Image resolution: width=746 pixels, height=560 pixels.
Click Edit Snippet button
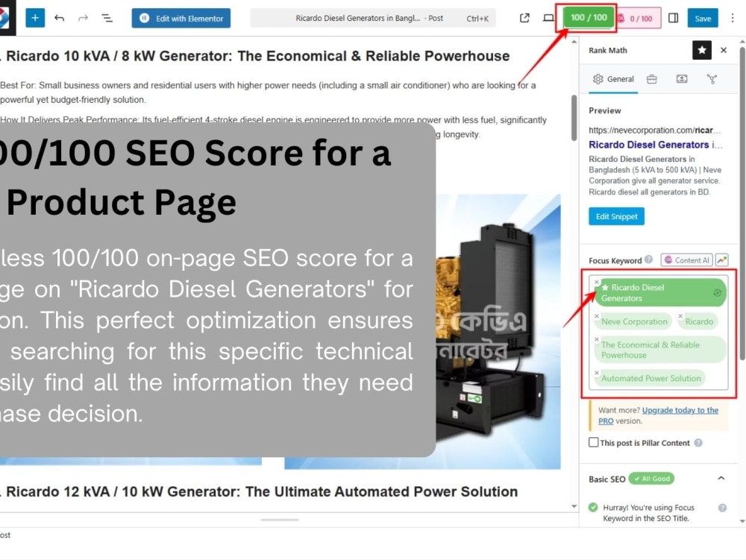[x=617, y=216]
